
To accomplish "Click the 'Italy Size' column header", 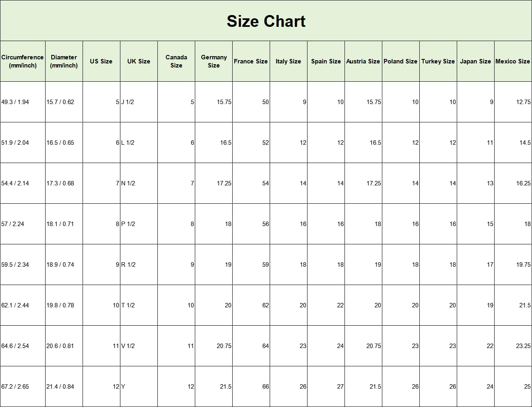I will click(x=288, y=61).
